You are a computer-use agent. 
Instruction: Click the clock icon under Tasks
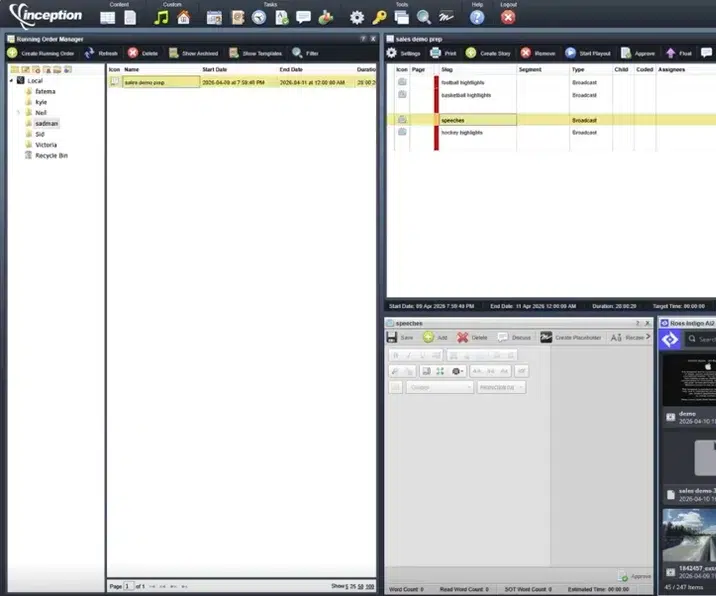[259, 18]
